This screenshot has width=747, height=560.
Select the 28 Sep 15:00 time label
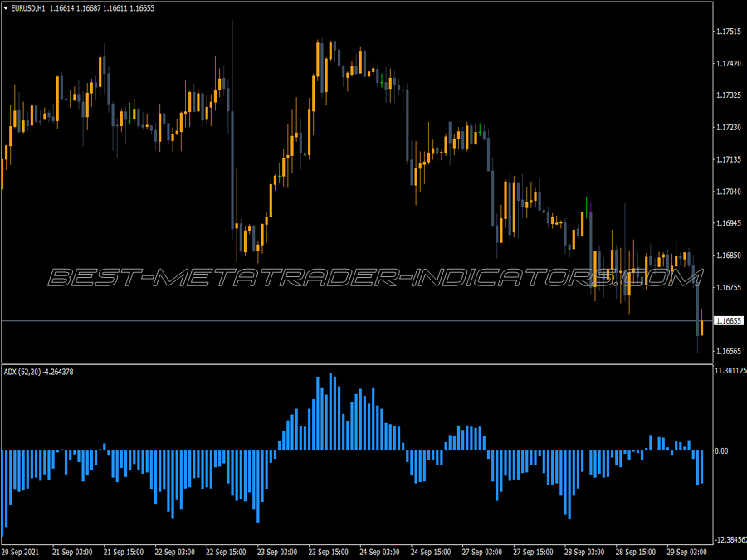[636, 552]
